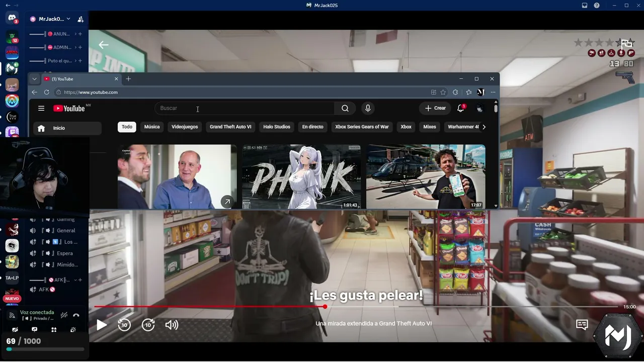Go back in the YouTube browser window
Screen dimensions: 644x362
[34, 92]
